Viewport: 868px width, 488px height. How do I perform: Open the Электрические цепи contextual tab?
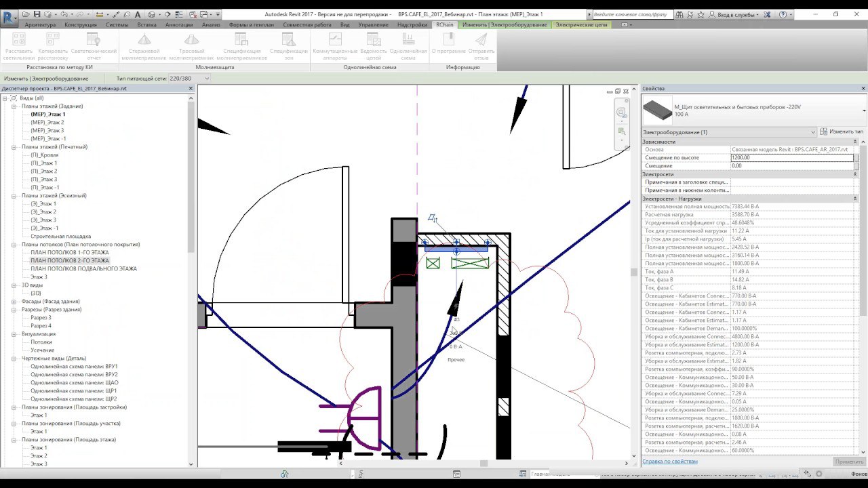click(x=581, y=24)
